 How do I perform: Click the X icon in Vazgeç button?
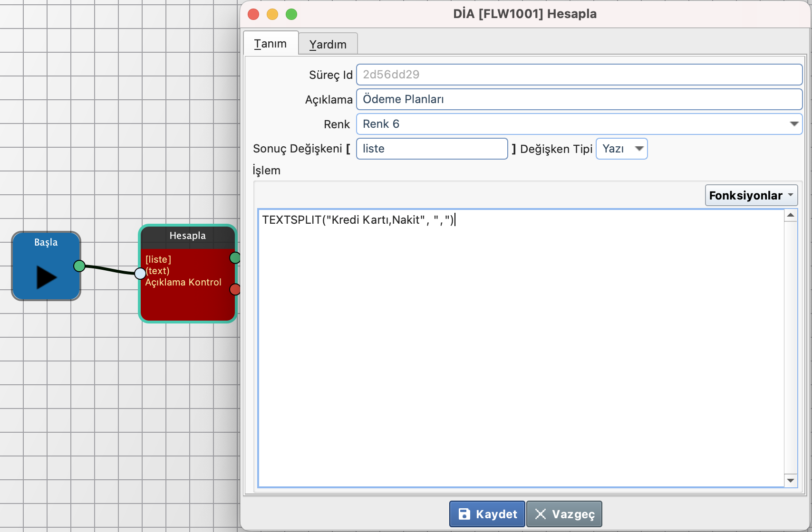tap(541, 514)
